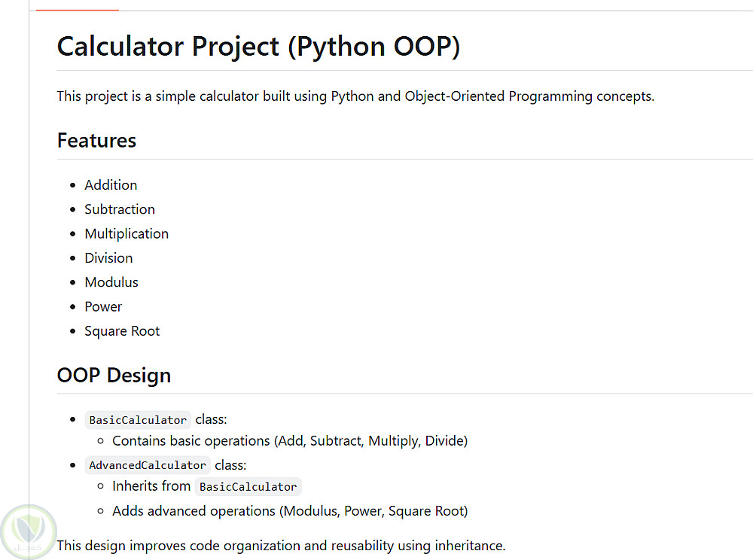Click on the 'Division' list item
Screen dimensions: 753x560
[108, 258]
